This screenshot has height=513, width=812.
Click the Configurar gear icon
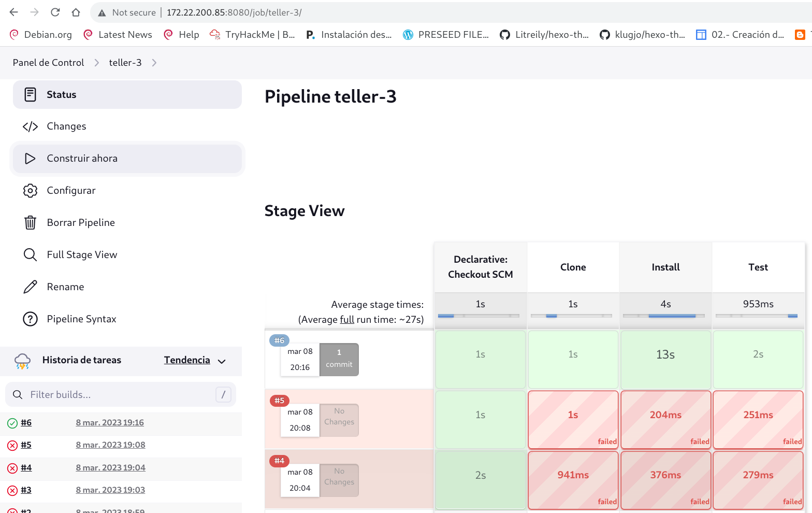[x=30, y=191]
